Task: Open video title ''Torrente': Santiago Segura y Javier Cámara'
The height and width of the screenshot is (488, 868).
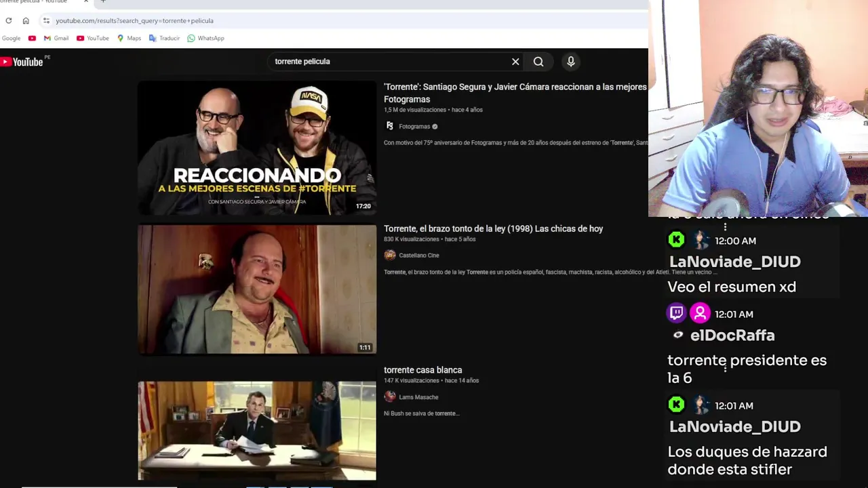Action: click(515, 93)
